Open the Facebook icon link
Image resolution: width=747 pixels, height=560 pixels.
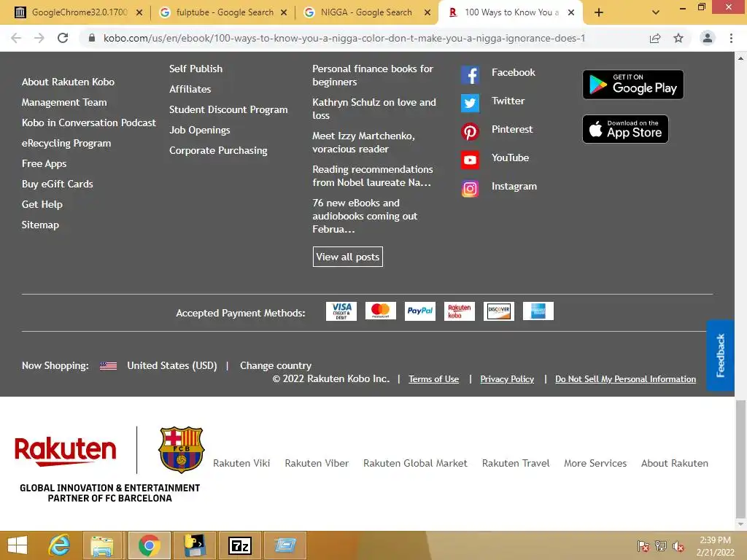pos(470,75)
